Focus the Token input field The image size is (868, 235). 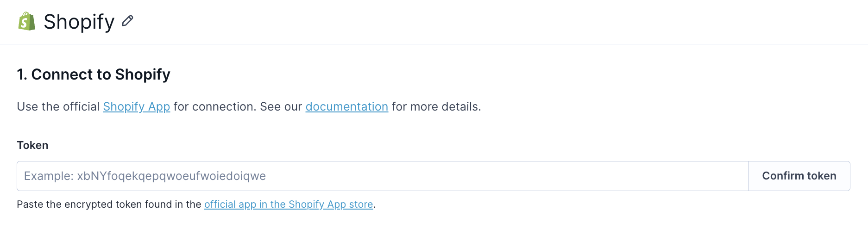click(383, 176)
